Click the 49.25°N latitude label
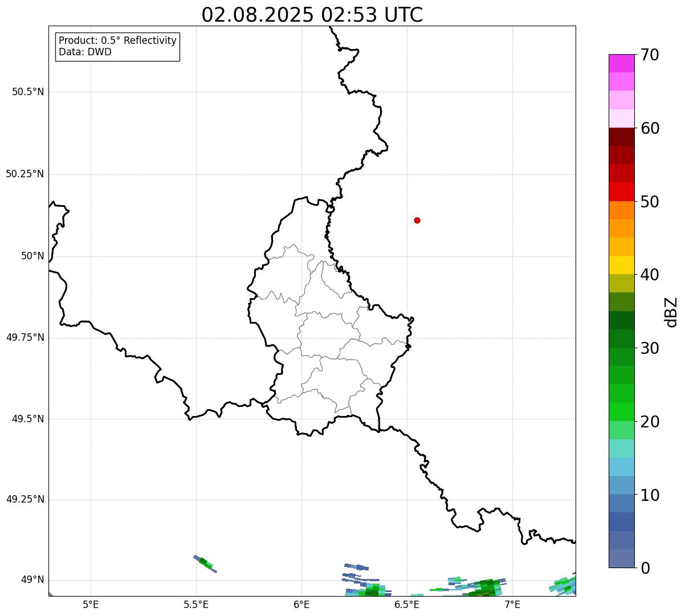This screenshot has height=616, width=685. 25,499
